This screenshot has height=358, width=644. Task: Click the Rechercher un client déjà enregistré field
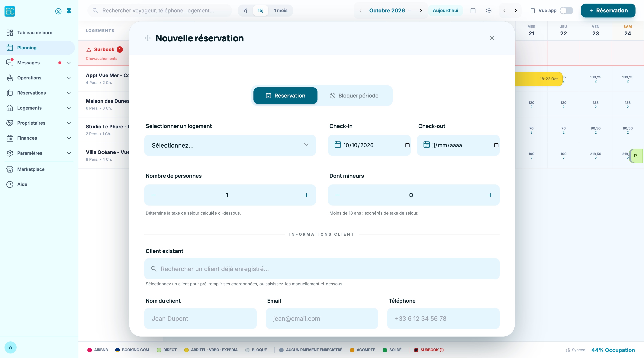[322, 269]
